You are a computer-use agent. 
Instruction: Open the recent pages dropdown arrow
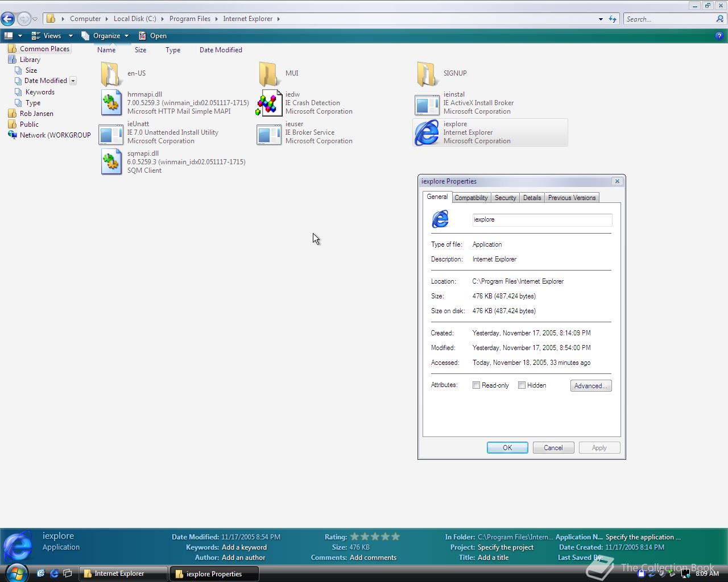[35, 19]
